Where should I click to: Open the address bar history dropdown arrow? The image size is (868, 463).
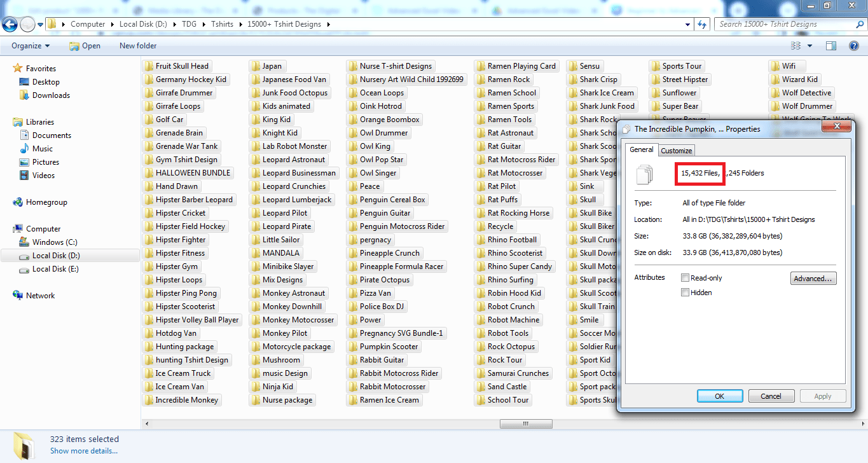688,24
